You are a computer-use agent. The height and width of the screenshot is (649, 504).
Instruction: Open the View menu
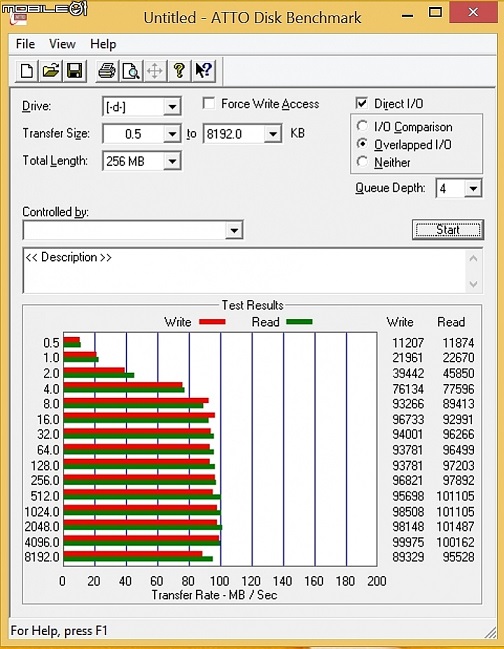click(62, 44)
